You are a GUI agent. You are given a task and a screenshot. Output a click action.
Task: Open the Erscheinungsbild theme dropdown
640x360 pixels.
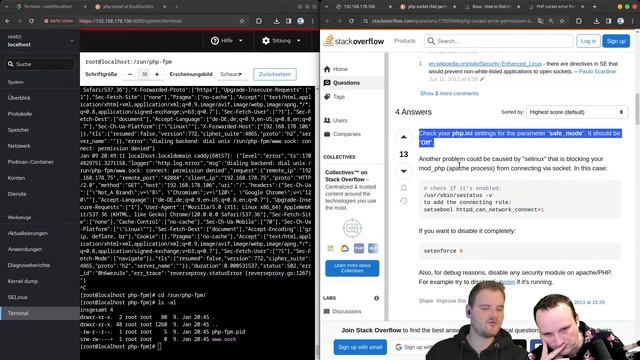(231, 74)
